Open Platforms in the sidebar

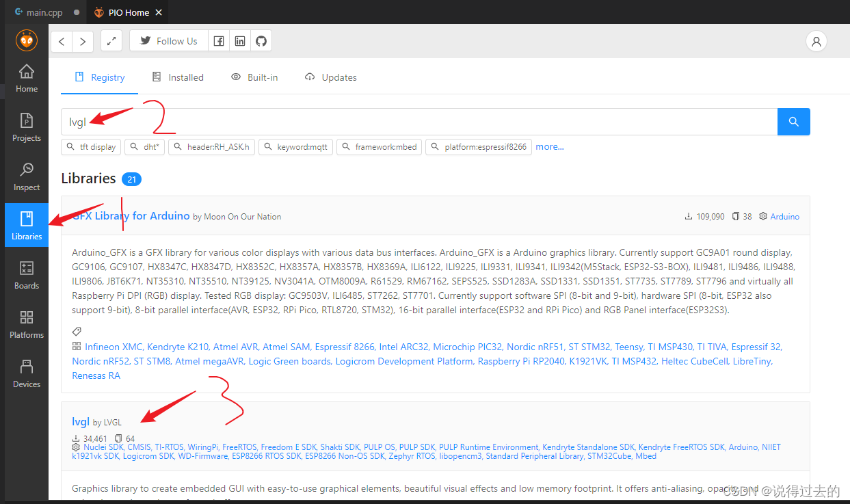pos(27,324)
